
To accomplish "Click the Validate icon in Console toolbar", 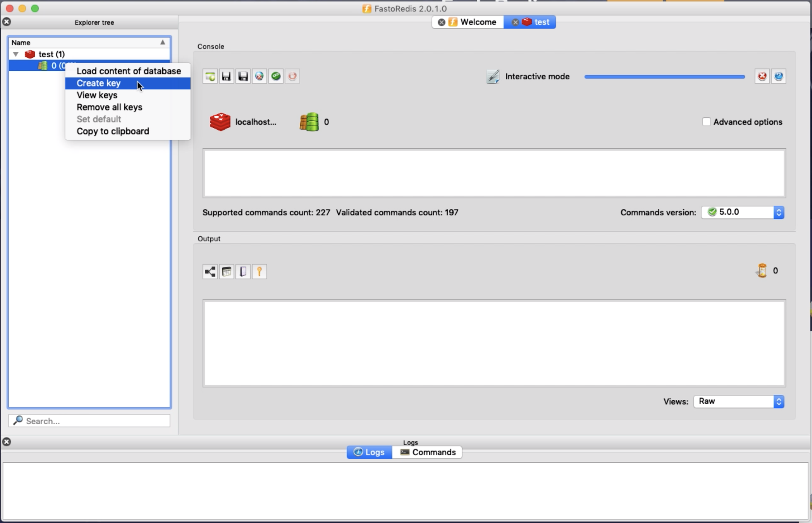I will [259, 76].
